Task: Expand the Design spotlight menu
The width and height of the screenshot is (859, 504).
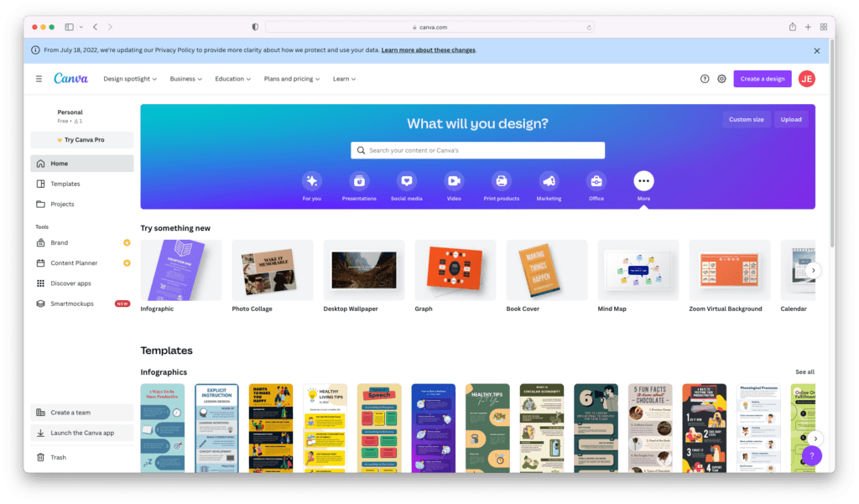Action: (130, 79)
